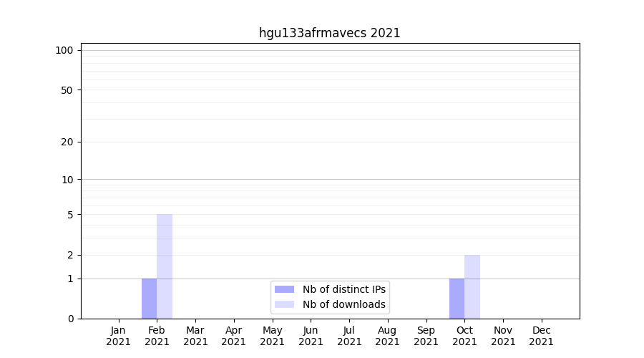
Task: Select the 'Nb of distinct IPs' legend label
Action: click(x=343, y=289)
